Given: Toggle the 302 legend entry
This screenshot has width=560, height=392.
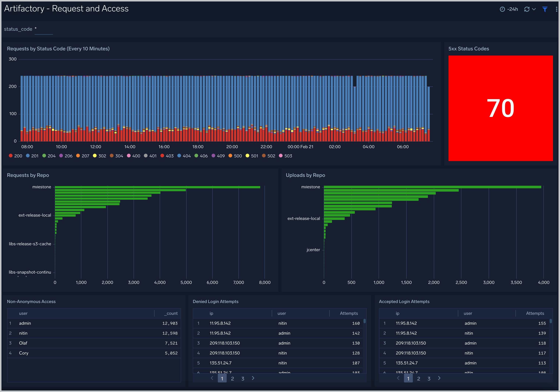Looking at the screenshot, I should coord(100,156).
